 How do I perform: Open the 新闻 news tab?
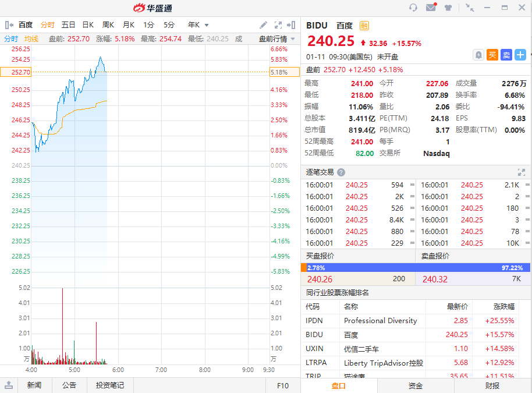tap(34, 385)
